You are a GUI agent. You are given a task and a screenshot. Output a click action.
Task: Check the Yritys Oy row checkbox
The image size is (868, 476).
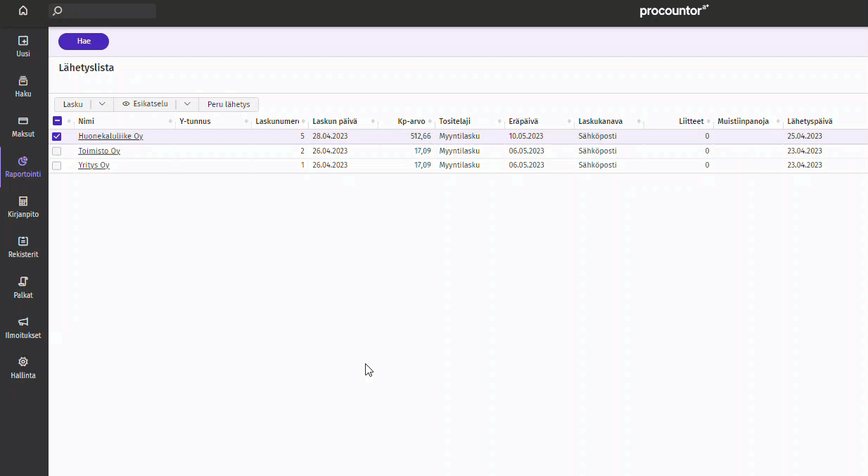pos(57,165)
